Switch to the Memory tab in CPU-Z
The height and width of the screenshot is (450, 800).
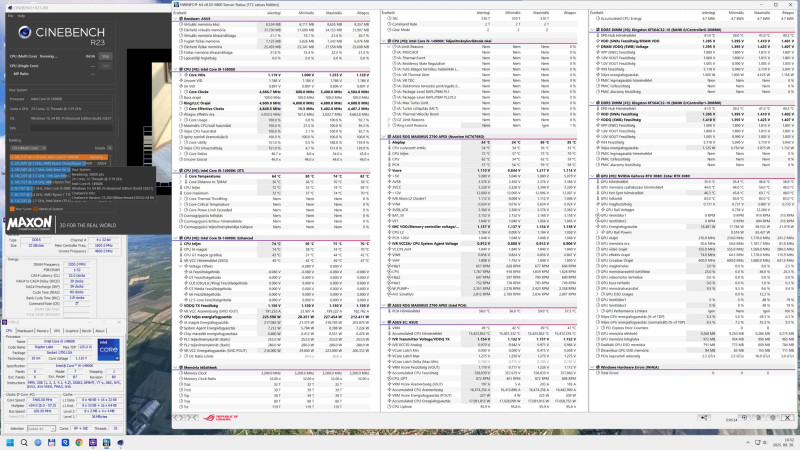[x=43, y=331]
